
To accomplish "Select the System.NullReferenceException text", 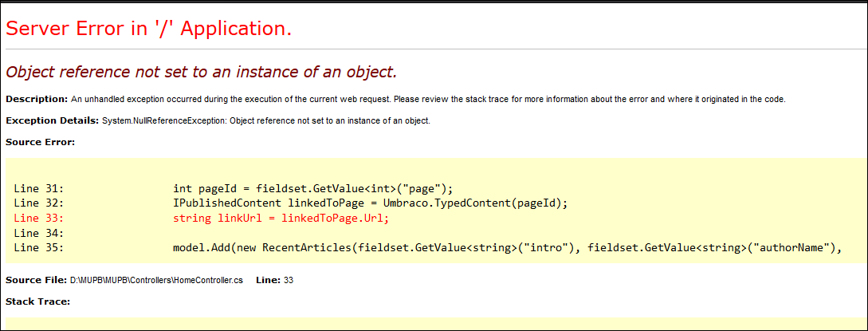I will (x=266, y=120).
